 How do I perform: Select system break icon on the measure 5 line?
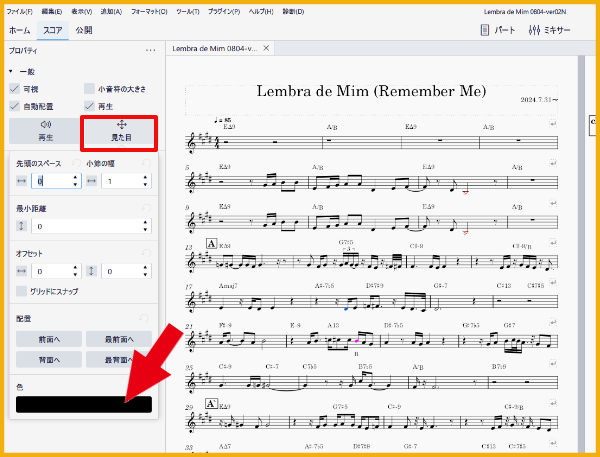pos(553,163)
